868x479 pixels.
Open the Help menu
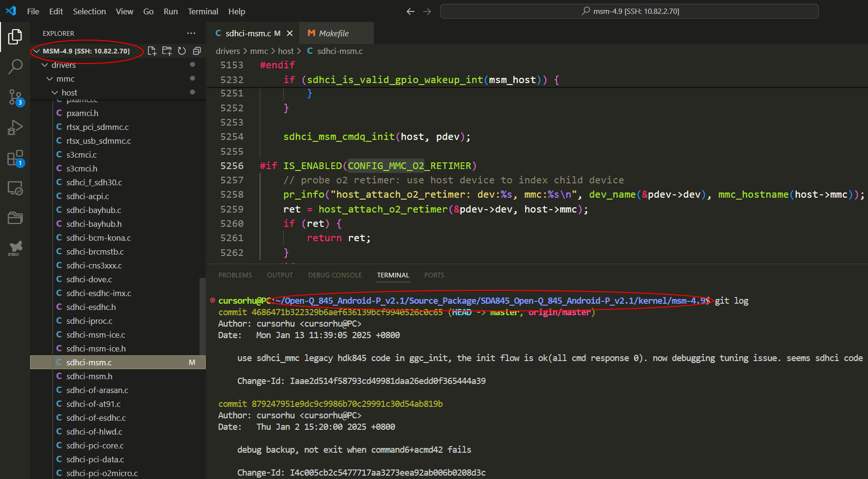tap(237, 11)
